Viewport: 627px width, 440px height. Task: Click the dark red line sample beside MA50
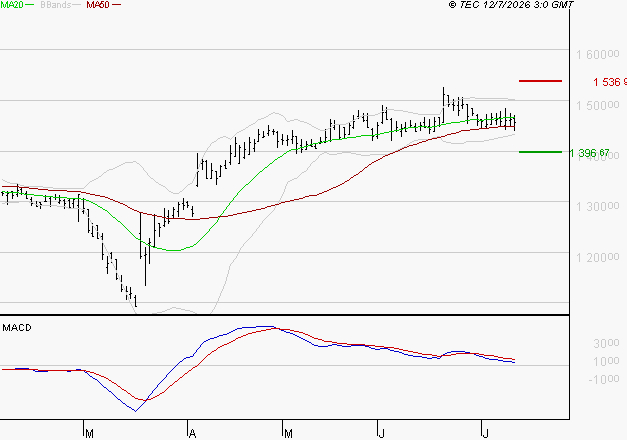click(x=116, y=5)
